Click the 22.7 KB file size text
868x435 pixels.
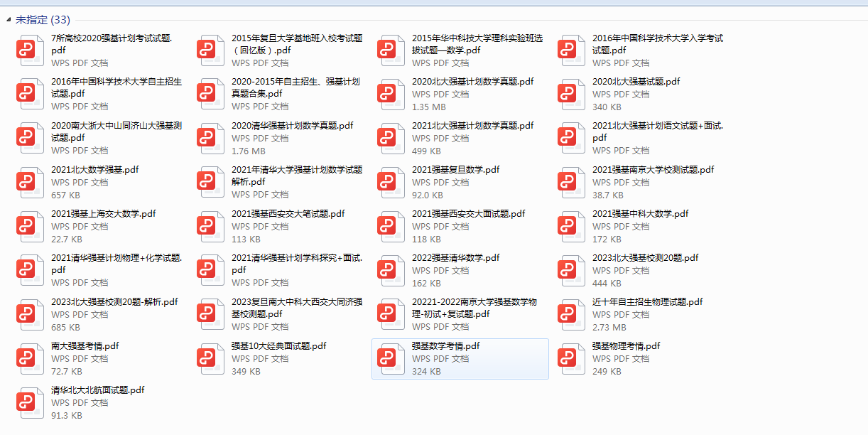click(x=67, y=240)
